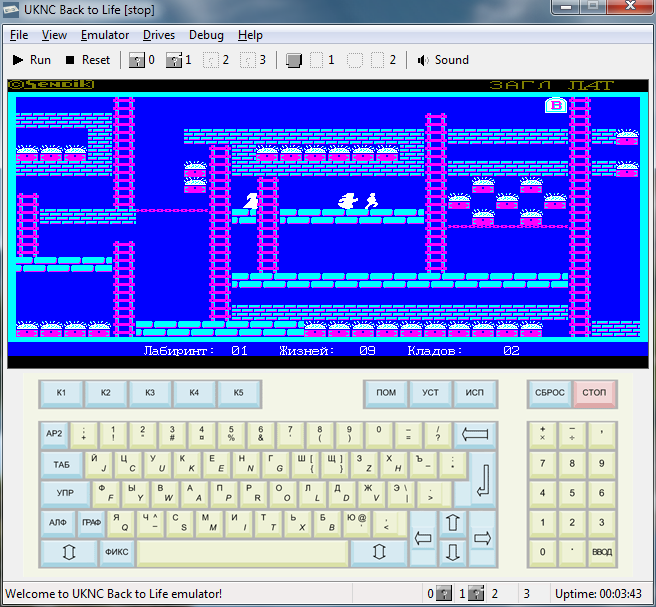Click the backspace arrow key

pos(475,434)
